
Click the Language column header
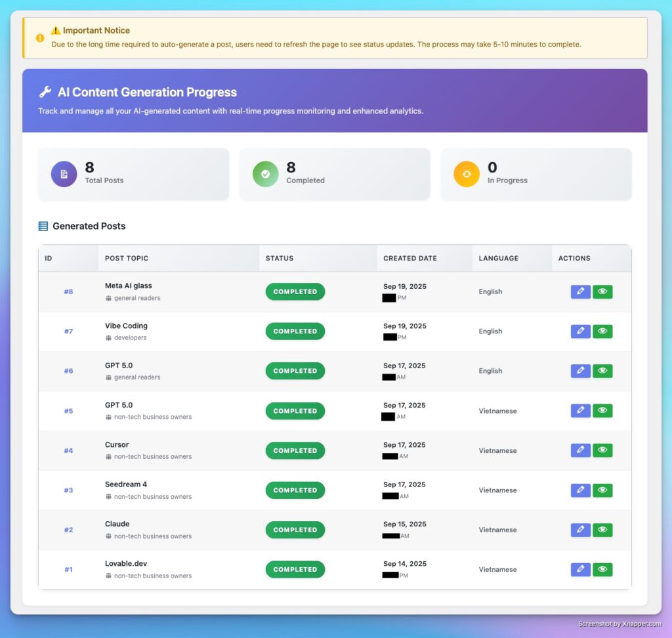point(498,259)
